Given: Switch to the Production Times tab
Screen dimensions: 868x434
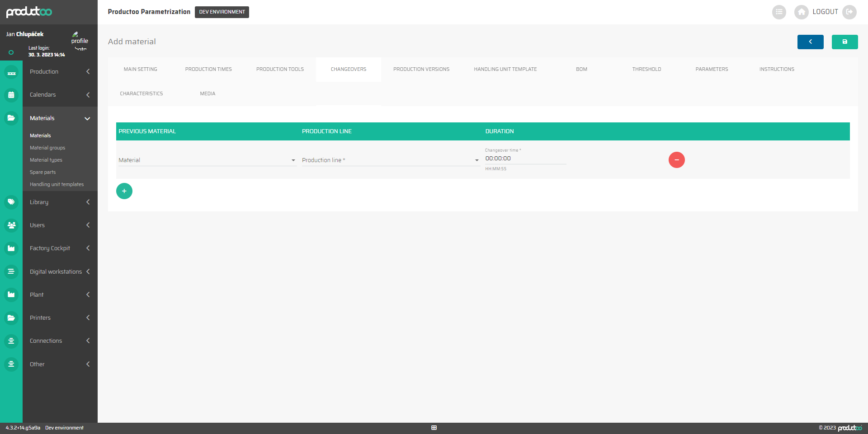Looking at the screenshot, I should (x=208, y=69).
